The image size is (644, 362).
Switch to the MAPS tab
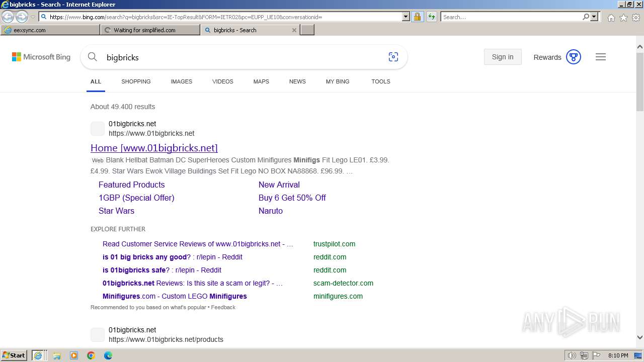pos(261,81)
